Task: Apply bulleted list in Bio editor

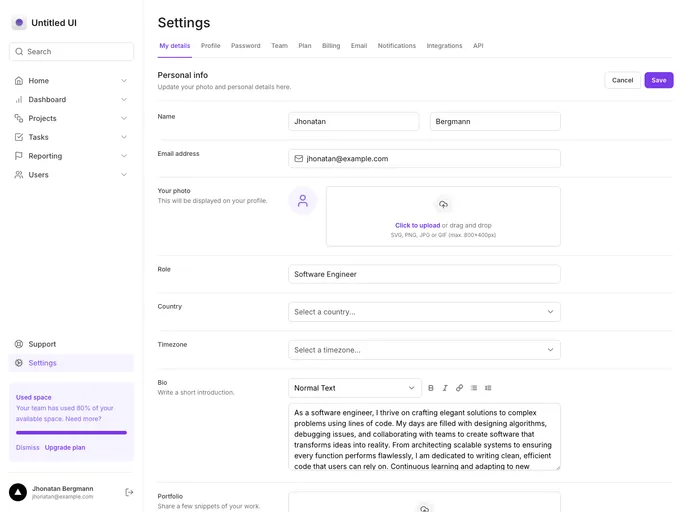Action: (474, 388)
